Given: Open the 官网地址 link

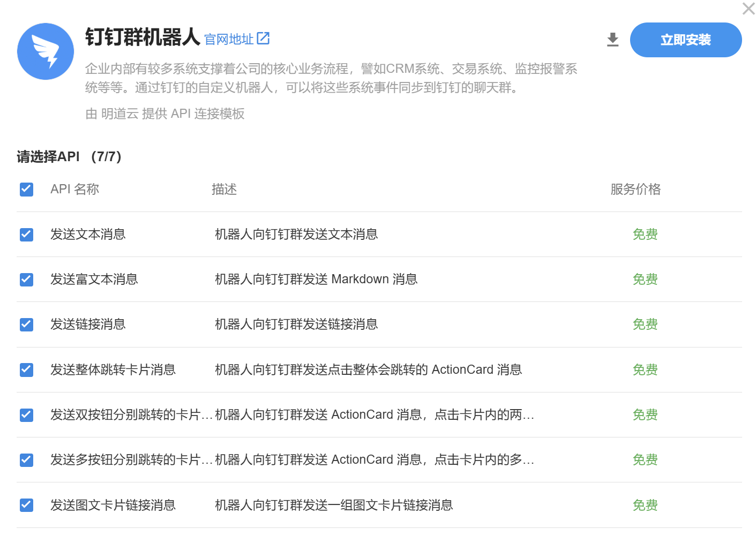Looking at the screenshot, I should tap(229, 39).
